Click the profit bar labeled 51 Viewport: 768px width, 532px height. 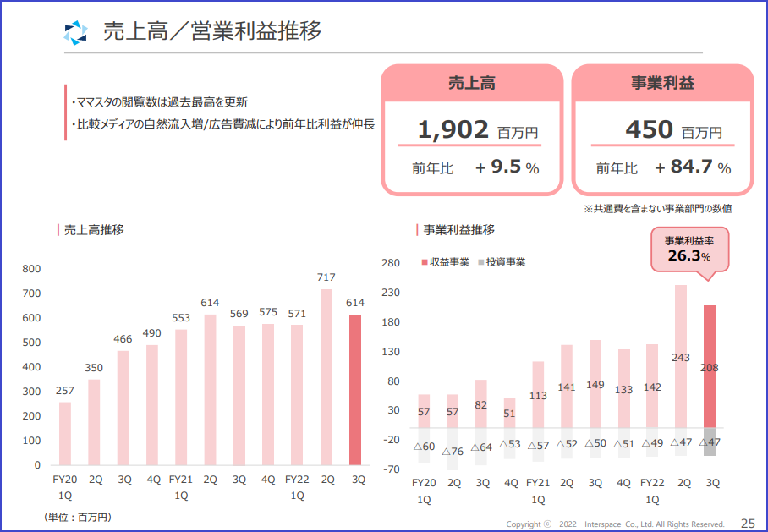(x=509, y=413)
